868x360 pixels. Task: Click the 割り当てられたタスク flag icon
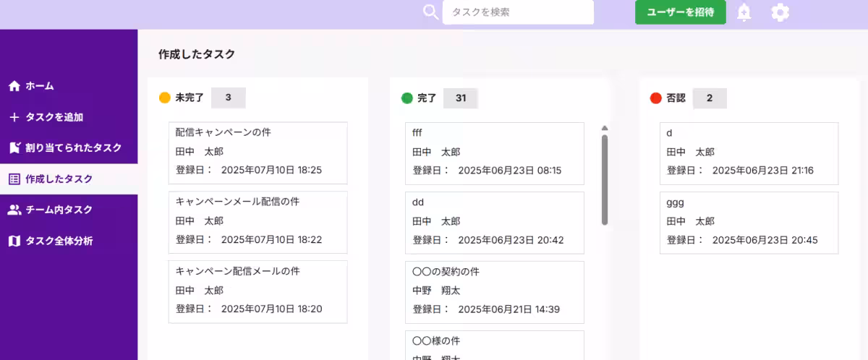pyautogui.click(x=14, y=148)
